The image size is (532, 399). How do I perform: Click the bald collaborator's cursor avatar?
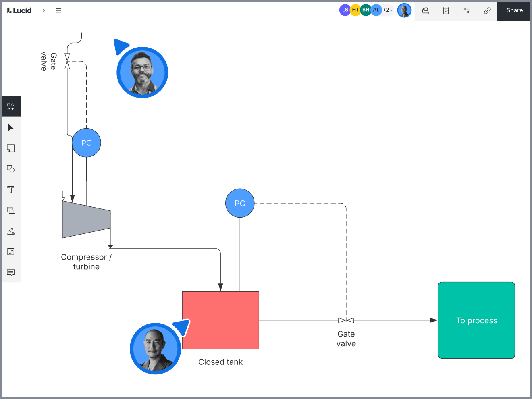tap(156, 349)
